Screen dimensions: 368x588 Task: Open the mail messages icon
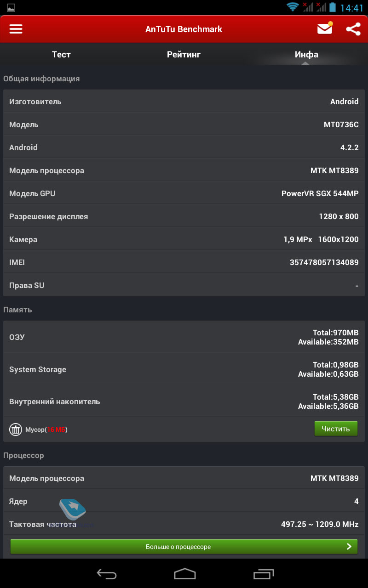(325, 28)
